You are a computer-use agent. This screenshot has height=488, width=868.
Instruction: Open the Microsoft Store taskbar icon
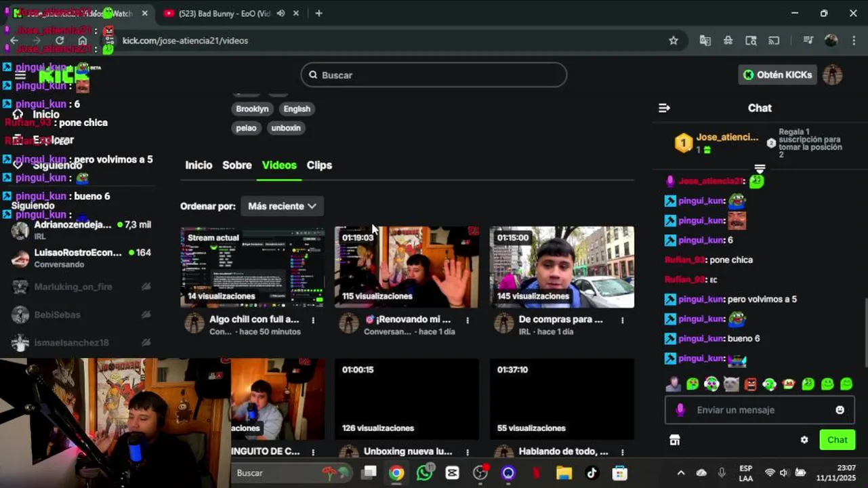(x=619, y=473)
